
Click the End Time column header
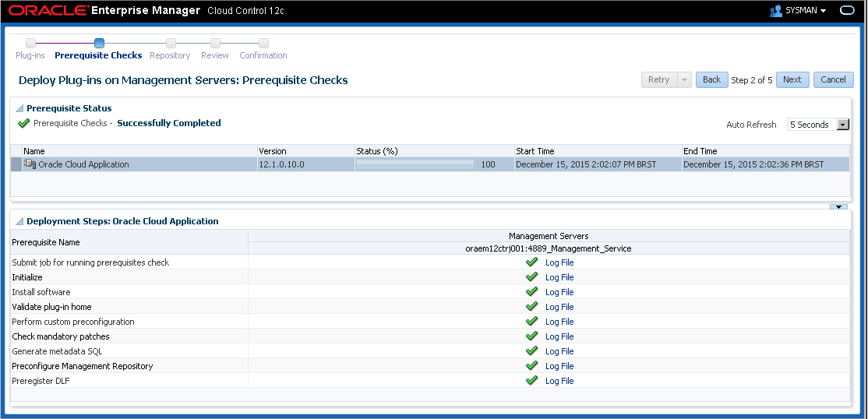766,151
